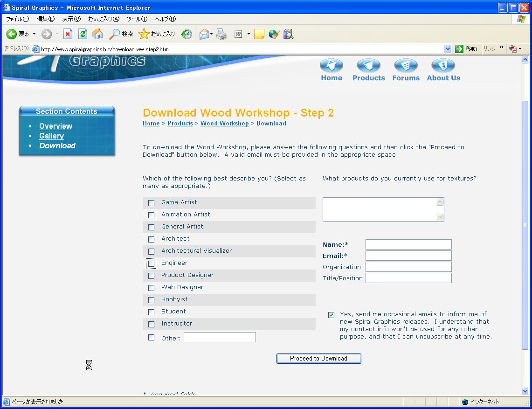The width and height of the screenshot is (532, 409).
Task: Click the IE icon in the title bar
Action: pos(7,7)
